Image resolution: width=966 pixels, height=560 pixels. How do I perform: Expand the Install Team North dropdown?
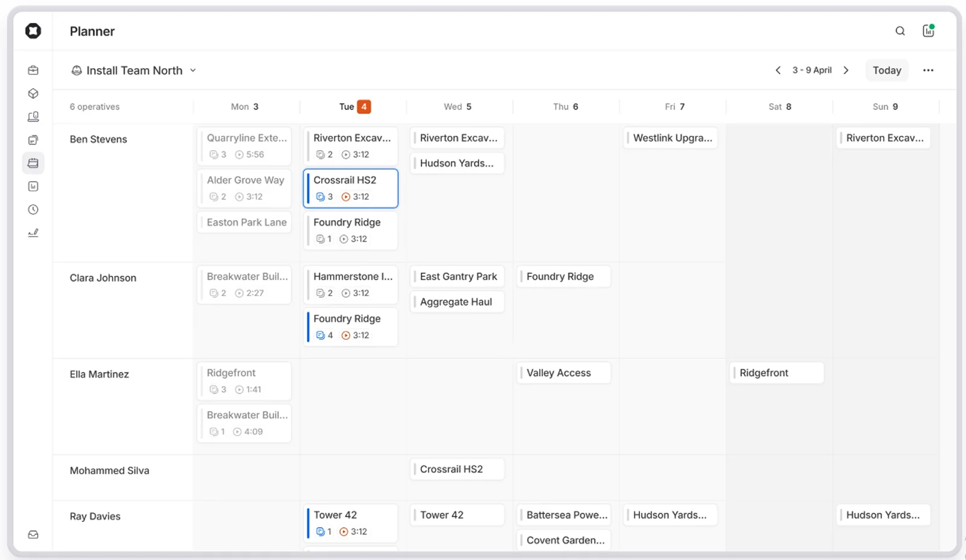[193, 70]
